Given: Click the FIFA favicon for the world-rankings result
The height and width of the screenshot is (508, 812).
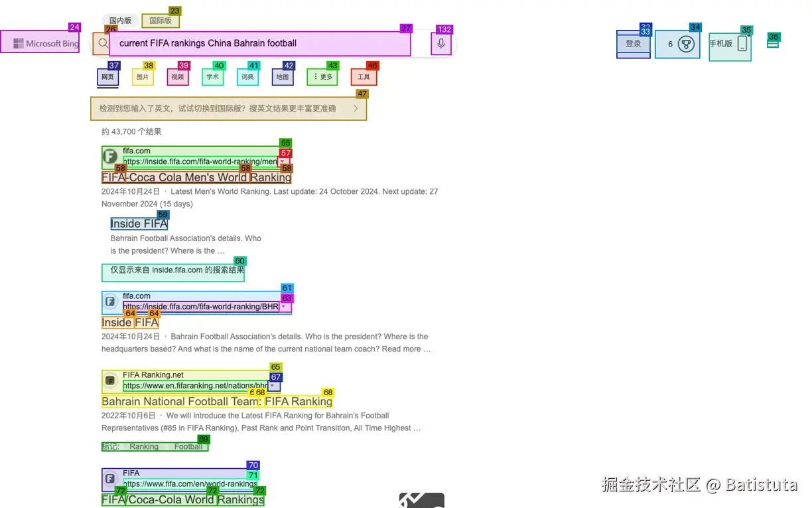Looking at the screenshot, I should 110,479.
